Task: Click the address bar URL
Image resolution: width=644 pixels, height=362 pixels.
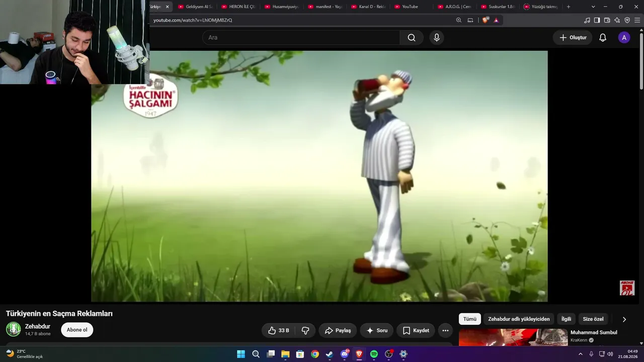Action: pyautogui.click(x=193, y=20)
